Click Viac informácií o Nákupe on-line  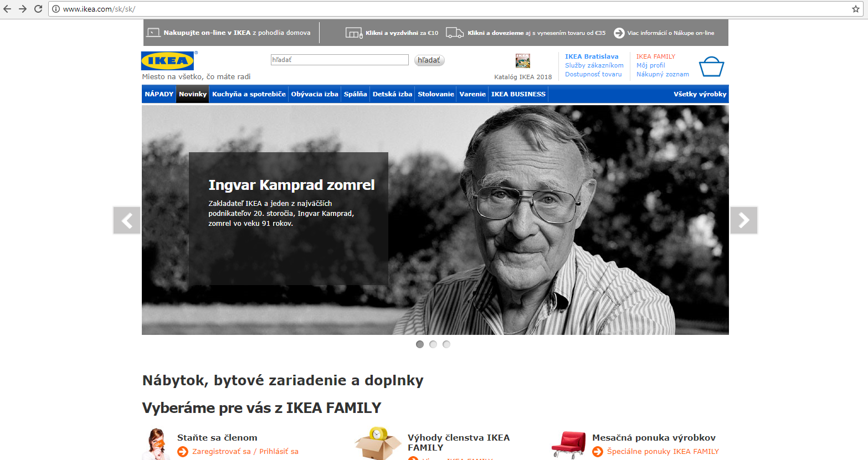pos(671,33)
